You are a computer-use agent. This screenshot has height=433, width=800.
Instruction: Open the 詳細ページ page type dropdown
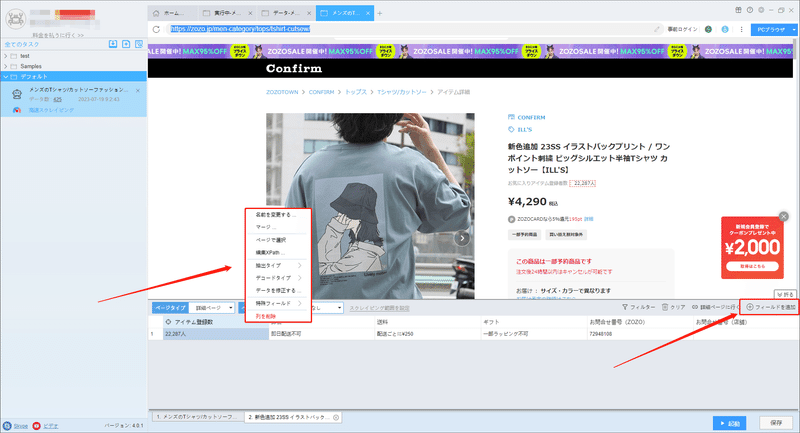(212, 308)
